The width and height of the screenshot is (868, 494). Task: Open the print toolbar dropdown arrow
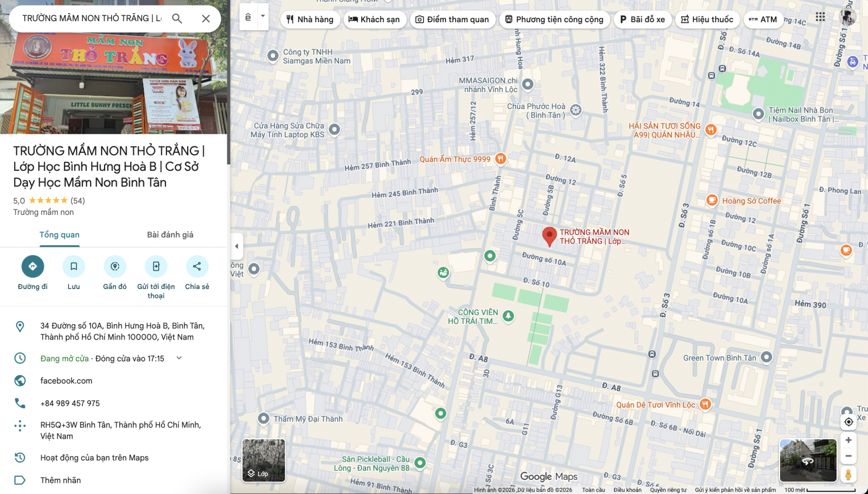pyautogui.click(x=263, y=16)
